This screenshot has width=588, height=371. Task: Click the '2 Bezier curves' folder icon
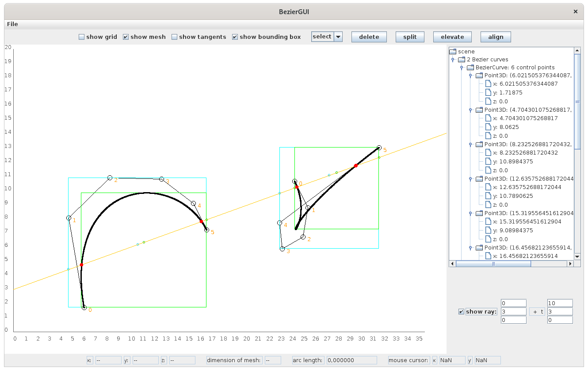click(x=462, y=59)
